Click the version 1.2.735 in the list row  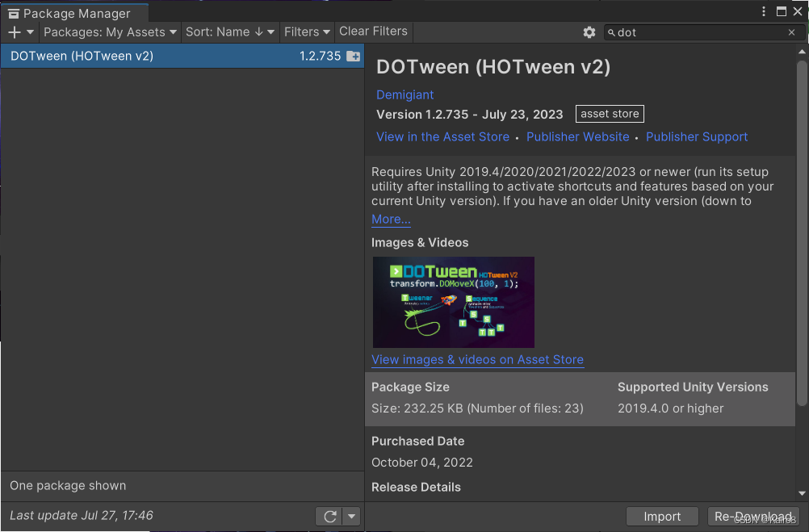(320, 56)
